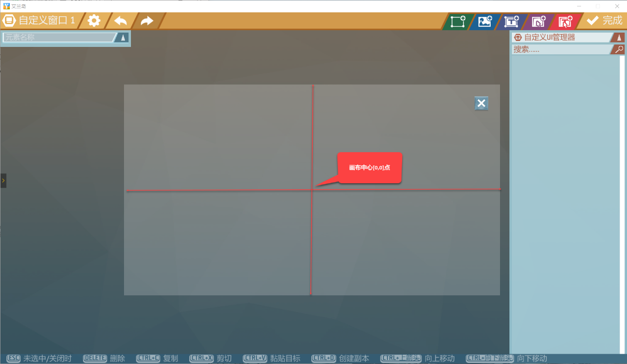Screen dimensions: 627x364
Task: Click the 向上移动 shortcut hint
Action: tap(418, 359)
